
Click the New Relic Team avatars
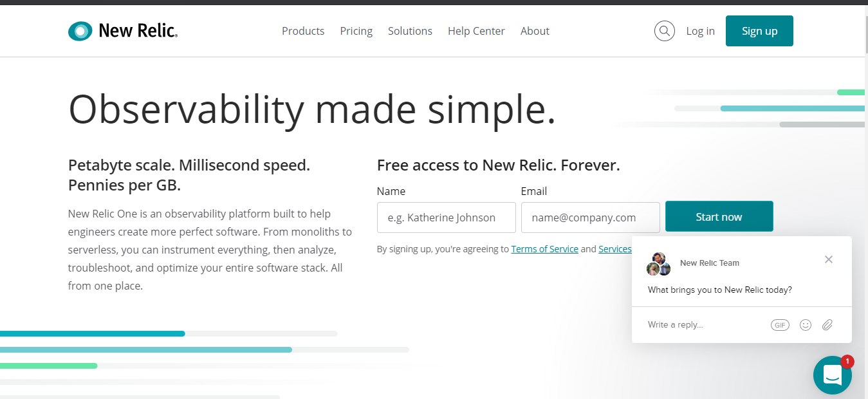click(x=659, y=264)
